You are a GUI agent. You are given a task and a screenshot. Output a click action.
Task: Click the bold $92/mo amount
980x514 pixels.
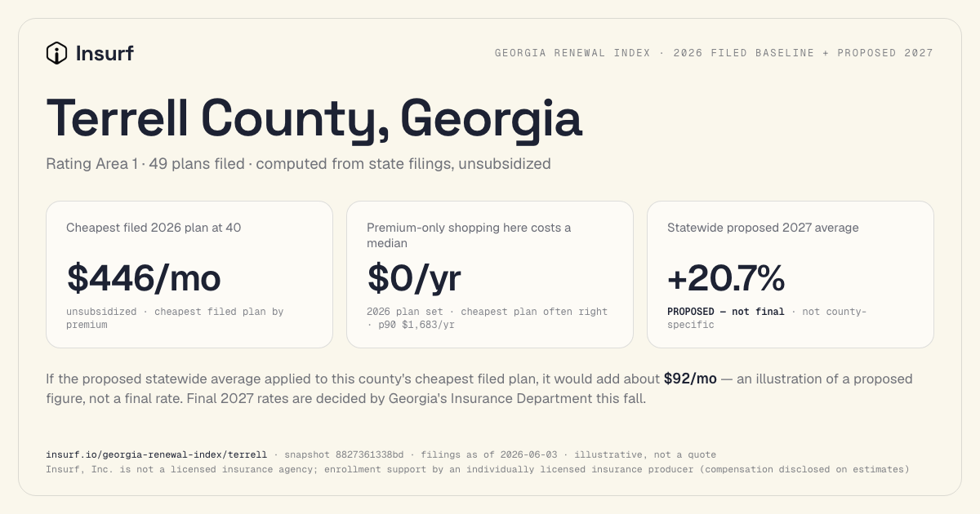(x=690, y=379)
